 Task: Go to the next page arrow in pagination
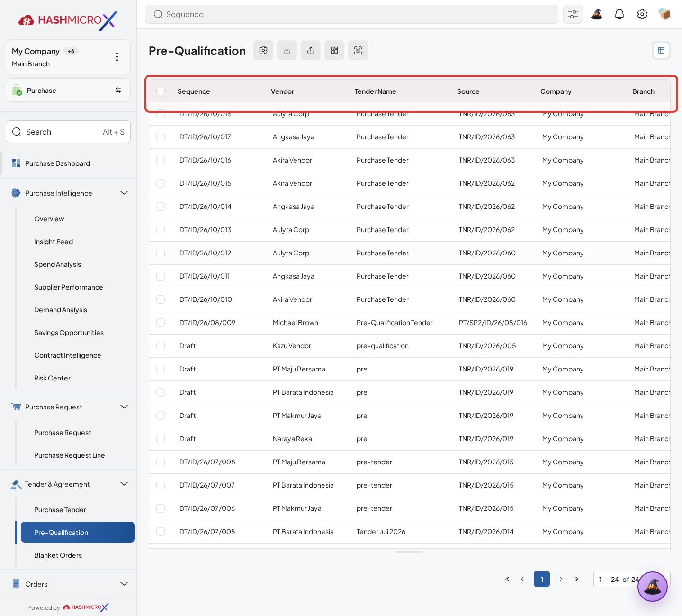coord(561,579)
